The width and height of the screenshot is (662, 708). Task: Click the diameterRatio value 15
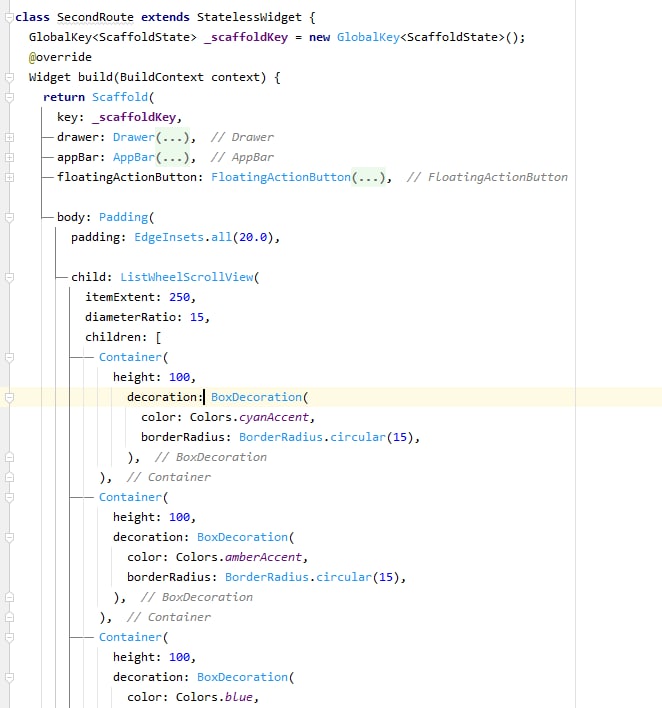pos(196,317)
